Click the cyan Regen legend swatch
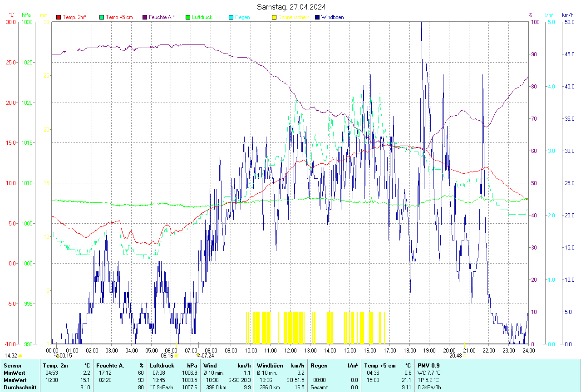The image size is (581, 392). coord(231,17)
